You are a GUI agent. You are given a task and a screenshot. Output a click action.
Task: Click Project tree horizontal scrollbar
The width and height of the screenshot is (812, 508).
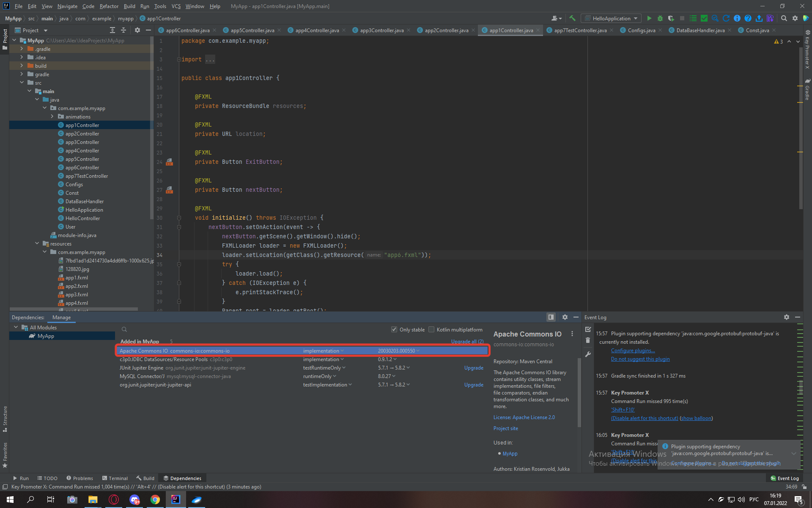74,309
